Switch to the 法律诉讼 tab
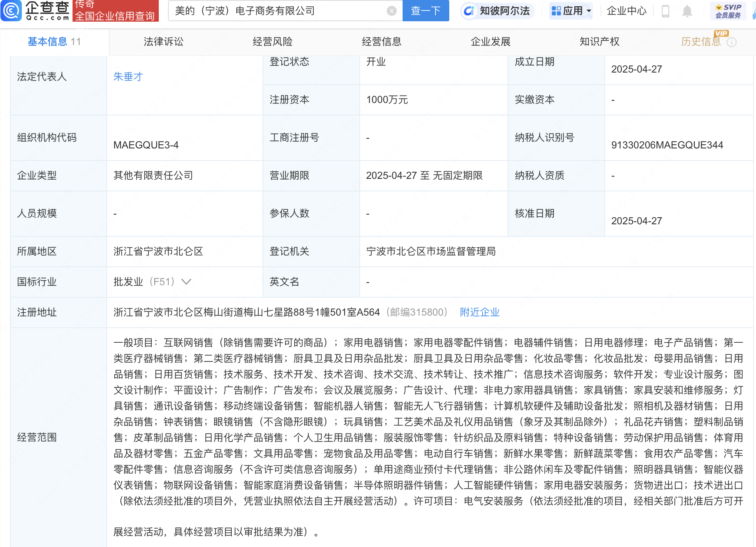 coord(163,42)
